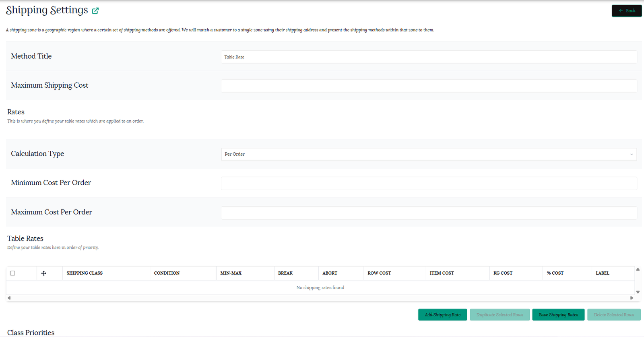Click the Rates section heading
This screenshot has height=337, width=644.
point(16,112)
